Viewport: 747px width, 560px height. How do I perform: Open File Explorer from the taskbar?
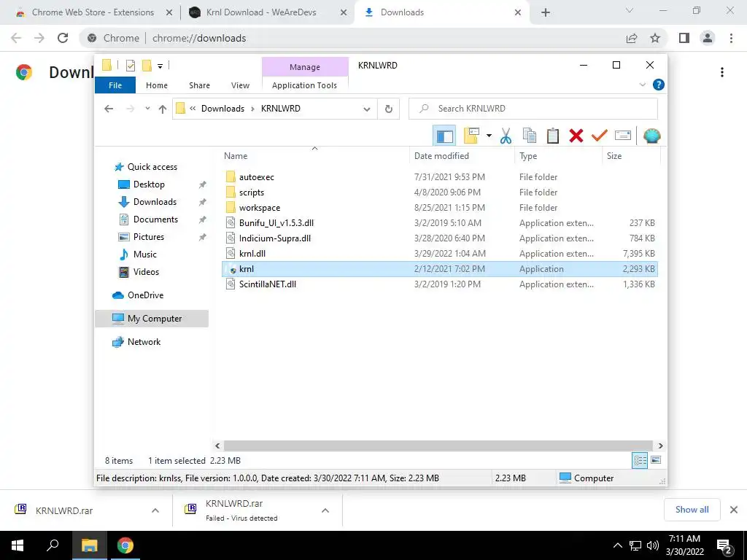[x=89, y=545]
